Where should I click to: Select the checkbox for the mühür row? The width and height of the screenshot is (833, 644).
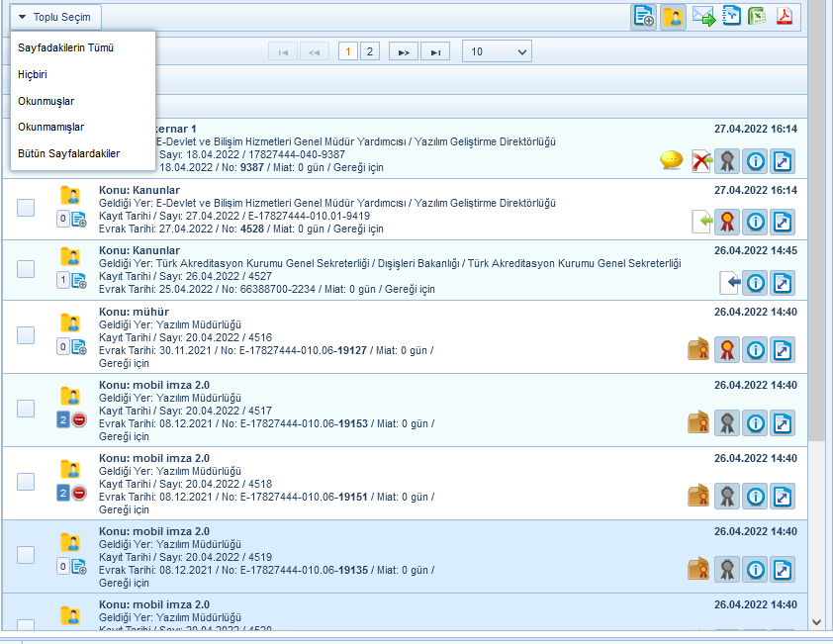26,336
